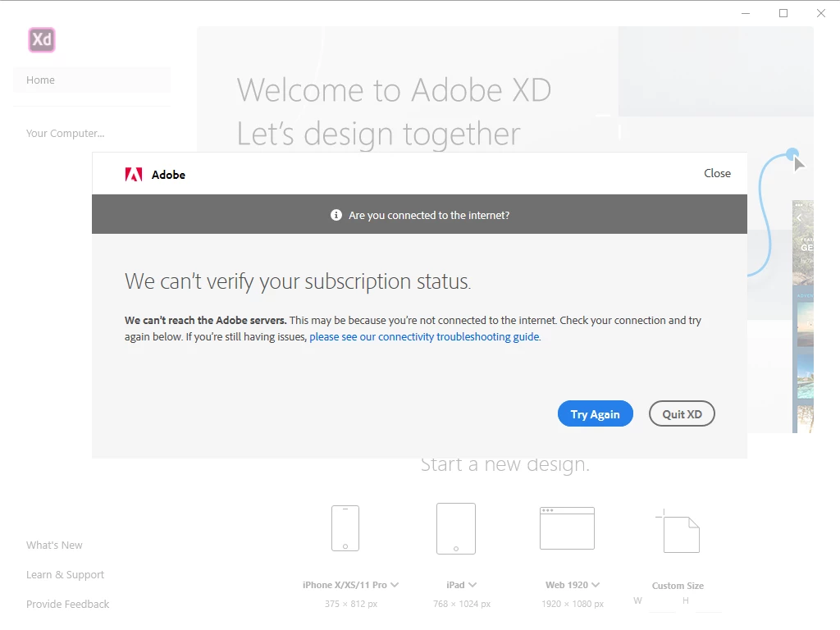Click the Custom Size height H field
Viewport: 840px width, 630px height.
click(709, 601)
